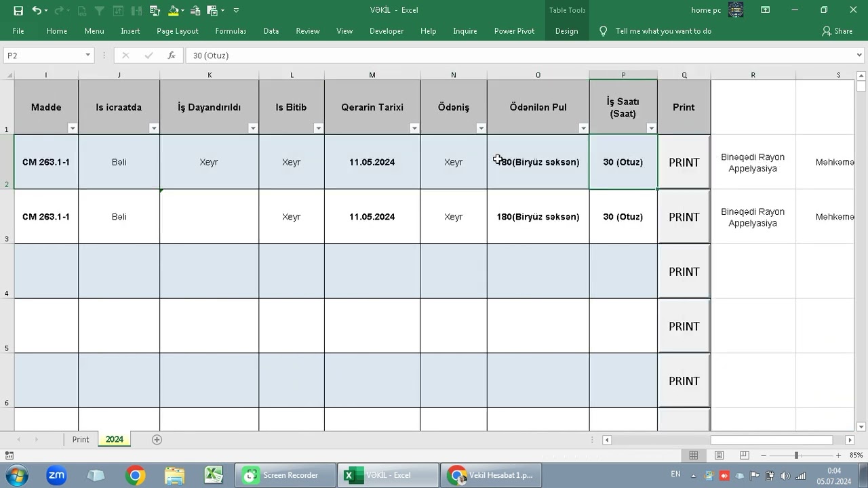Open the Screen Recorder taskbar button
The image size is (868, 488).
(285, 475)
